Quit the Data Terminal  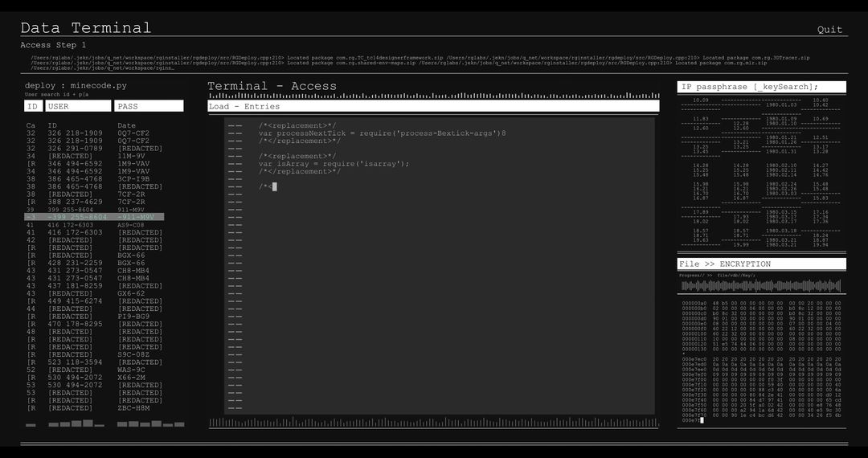829,30
